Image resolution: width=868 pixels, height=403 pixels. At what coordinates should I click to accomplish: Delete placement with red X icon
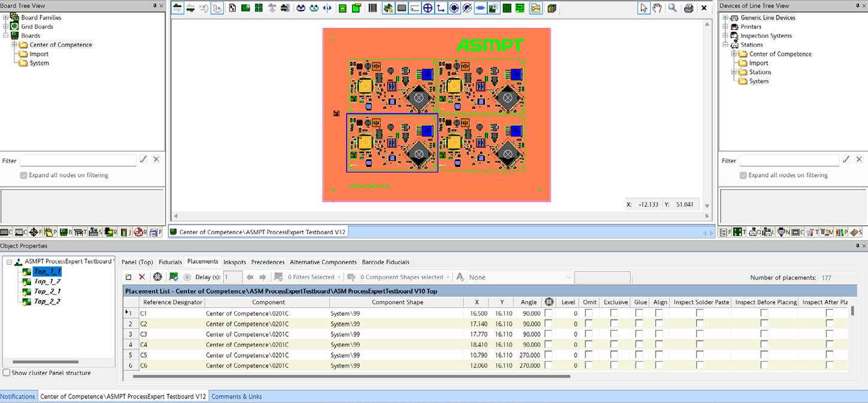tap(142, 277)
